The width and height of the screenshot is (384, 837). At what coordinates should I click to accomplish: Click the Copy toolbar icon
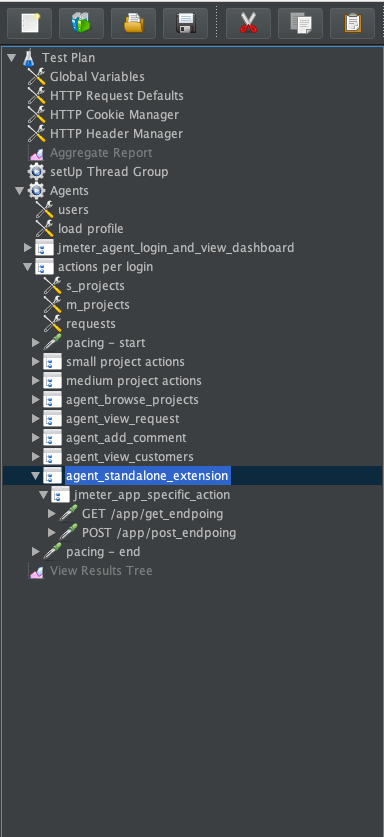click(300, 23)
